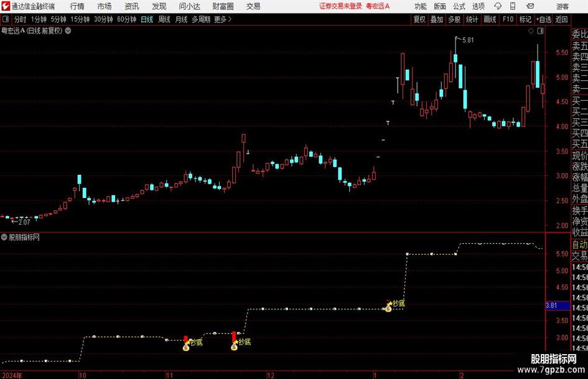Expand the 股朋指标网 indicator dropdown
The image size is (588, 379).
[x=4, y=237]
